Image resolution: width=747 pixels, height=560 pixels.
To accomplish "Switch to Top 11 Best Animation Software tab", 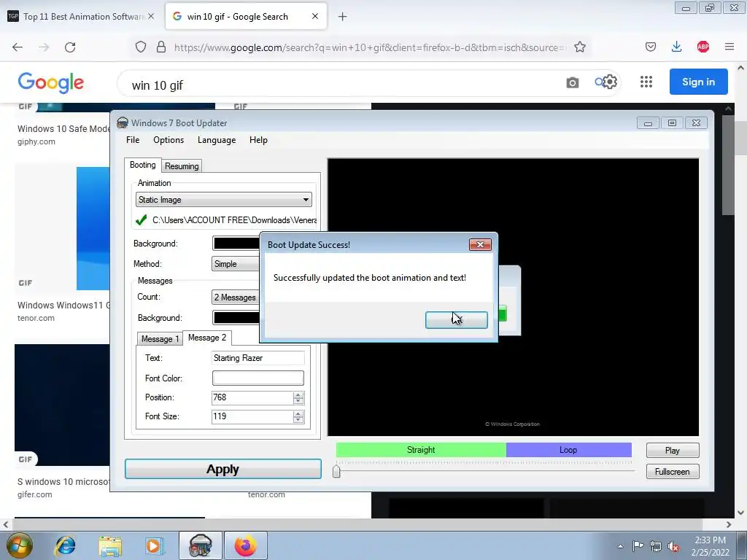I will [82, 16].
